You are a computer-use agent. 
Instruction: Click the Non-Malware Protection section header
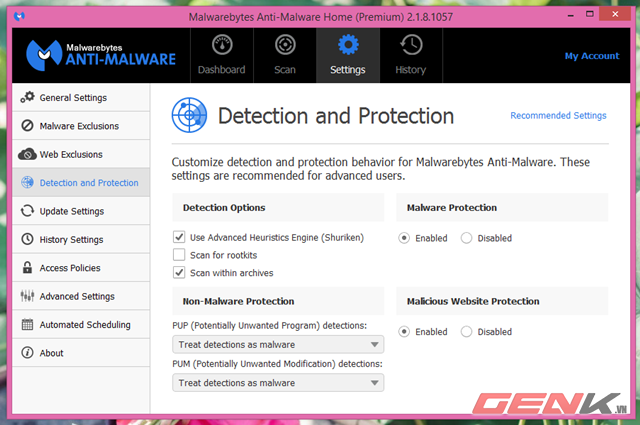coord(278,301)
